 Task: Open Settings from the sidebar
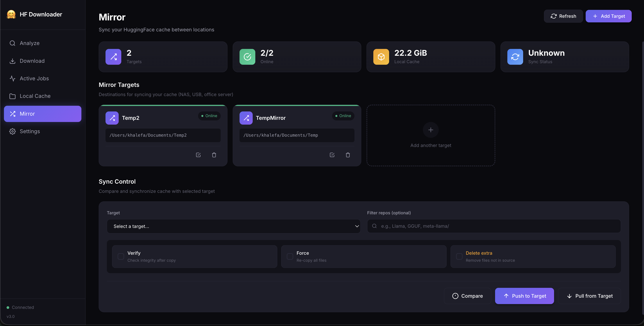(30, 131)
